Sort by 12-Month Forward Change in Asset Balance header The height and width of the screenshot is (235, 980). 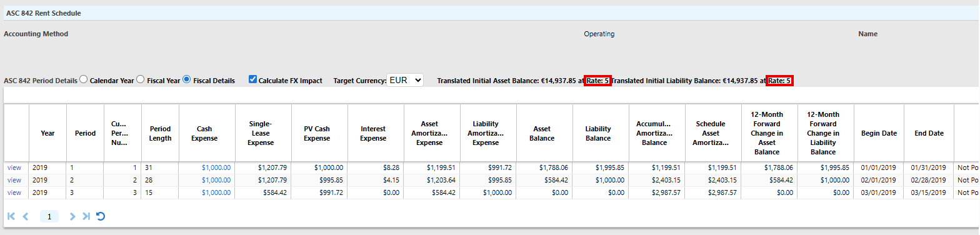point(769,133)
